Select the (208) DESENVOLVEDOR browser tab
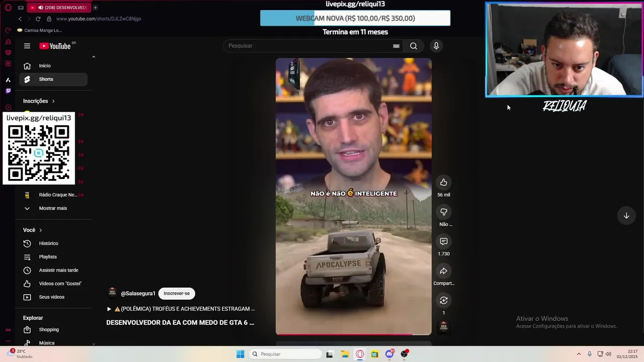 (x=58, y=8)
